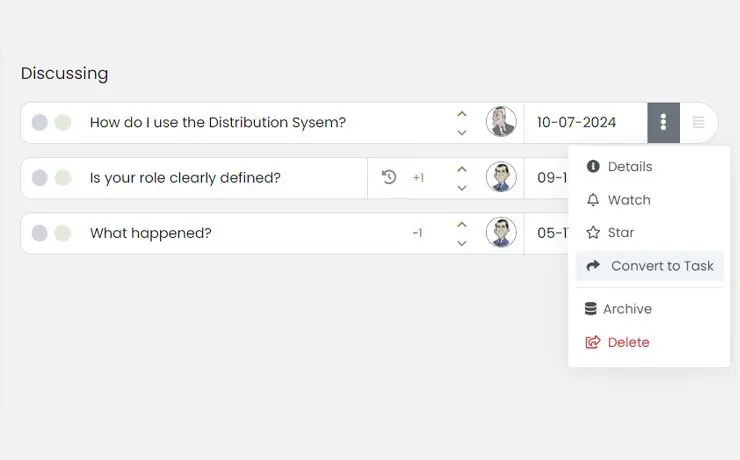Click the avatar on 'How do I use the Distribution Sysem?'

tap(501, 122)
